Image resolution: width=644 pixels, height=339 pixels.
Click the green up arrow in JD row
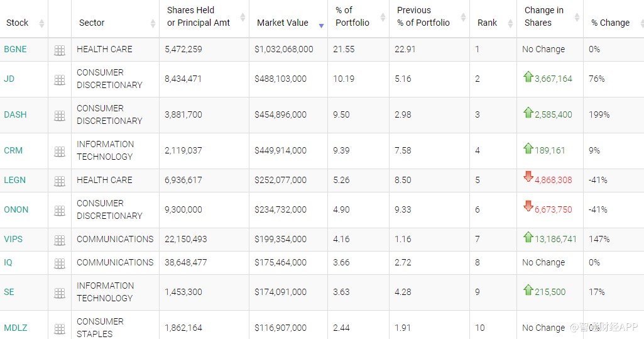tap(528, 77)
